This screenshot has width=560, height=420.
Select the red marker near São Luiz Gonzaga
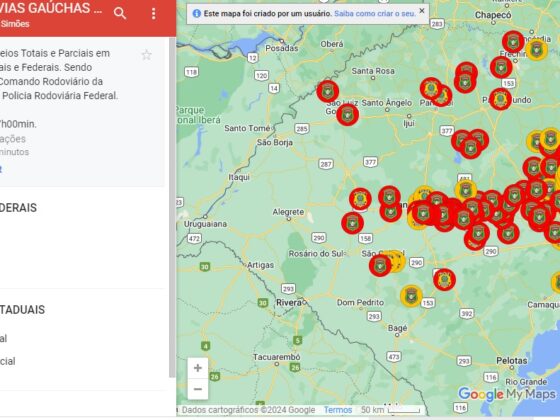coord(348,115)
